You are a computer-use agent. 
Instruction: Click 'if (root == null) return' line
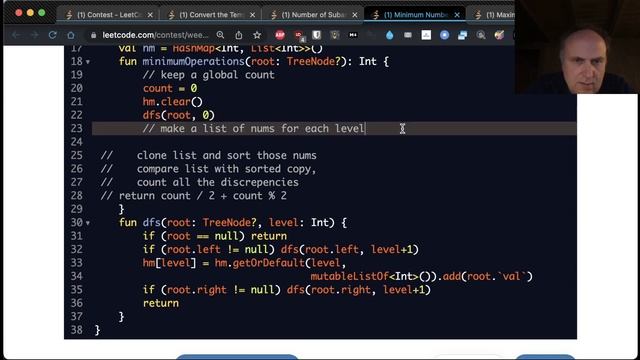tap(215, 236)
